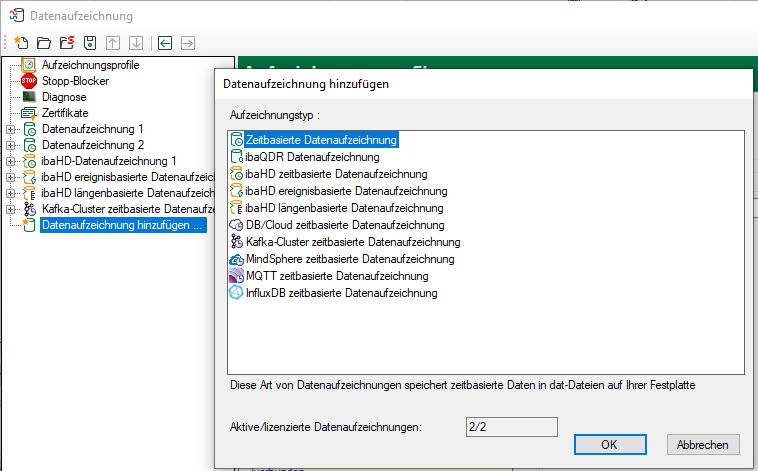This screenshot has width=758, height=471.
Task: Expand ibaHD ereignisbasierte Datenaufzeichnung tree node
Action: pyautogui.click(x=10, y=177)
